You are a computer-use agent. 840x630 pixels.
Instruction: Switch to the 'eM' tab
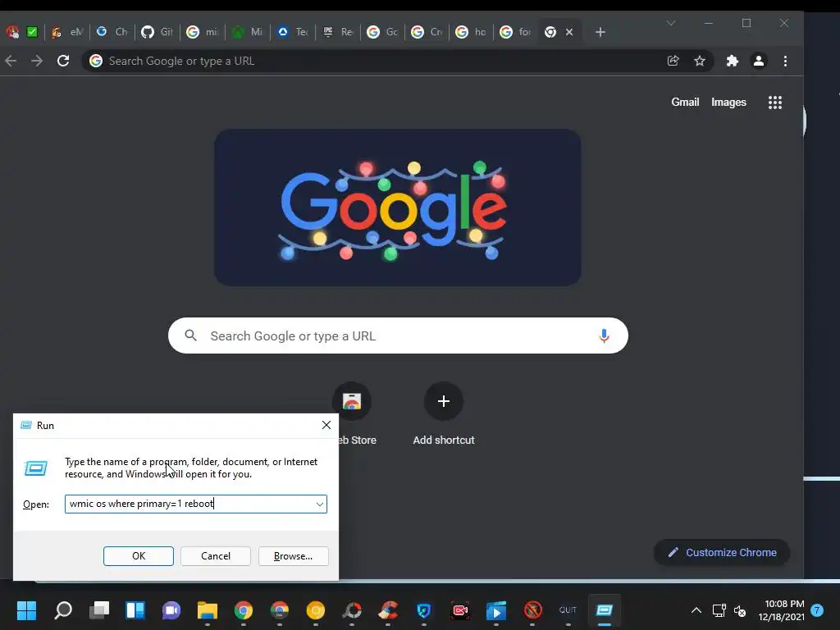[x=66, y=32]
